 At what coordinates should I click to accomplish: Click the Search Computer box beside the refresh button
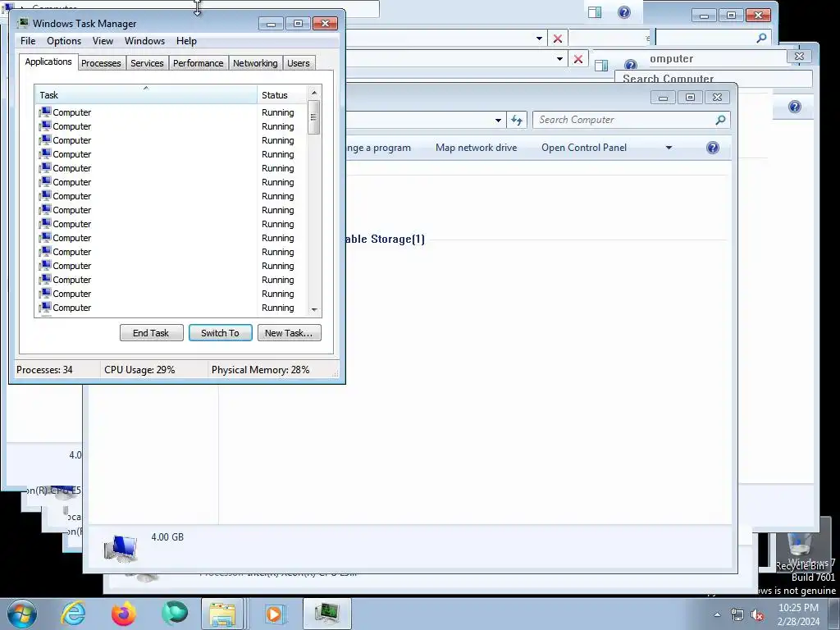pyautogui.click(x=631, y=120)
